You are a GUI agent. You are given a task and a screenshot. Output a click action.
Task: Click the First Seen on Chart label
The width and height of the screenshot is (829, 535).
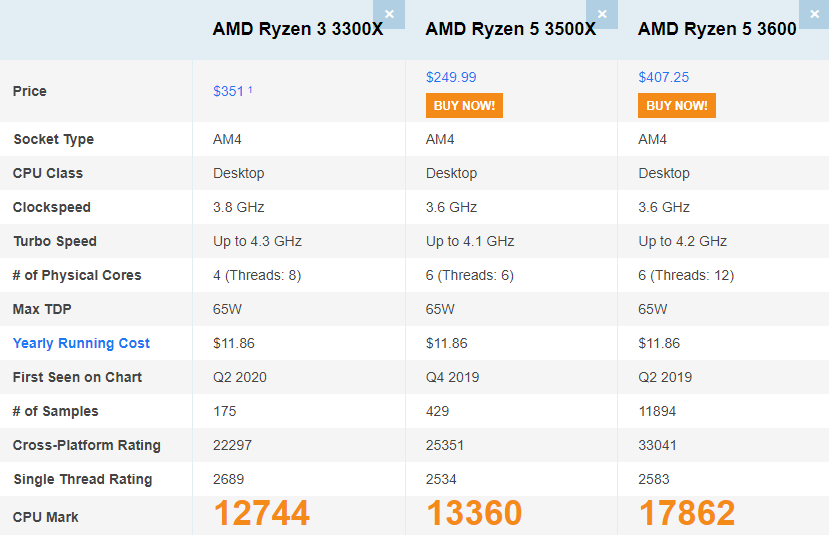coord(77,377)
